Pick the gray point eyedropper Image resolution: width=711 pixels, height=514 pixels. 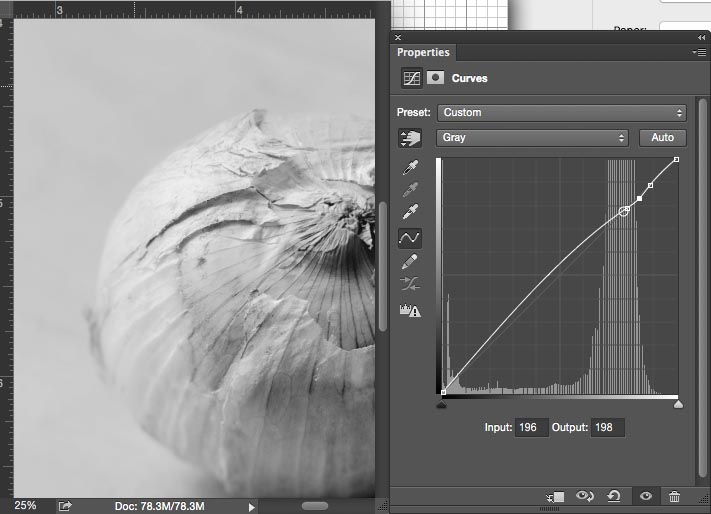410,189
